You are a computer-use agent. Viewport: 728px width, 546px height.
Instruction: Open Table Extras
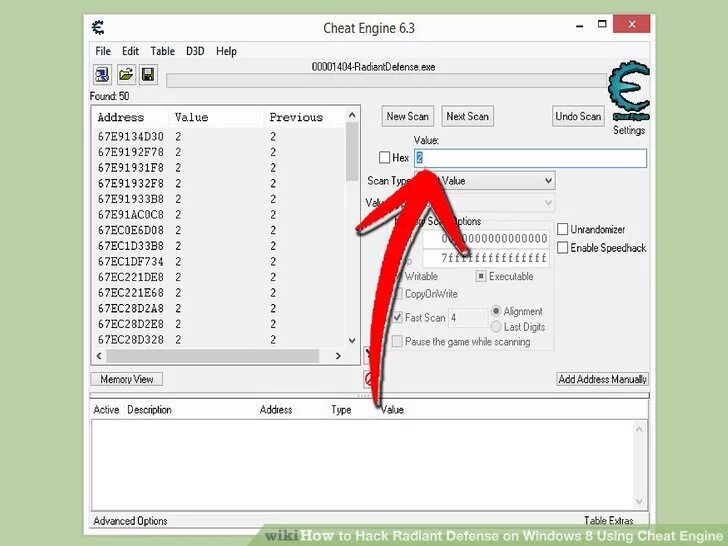608,520
